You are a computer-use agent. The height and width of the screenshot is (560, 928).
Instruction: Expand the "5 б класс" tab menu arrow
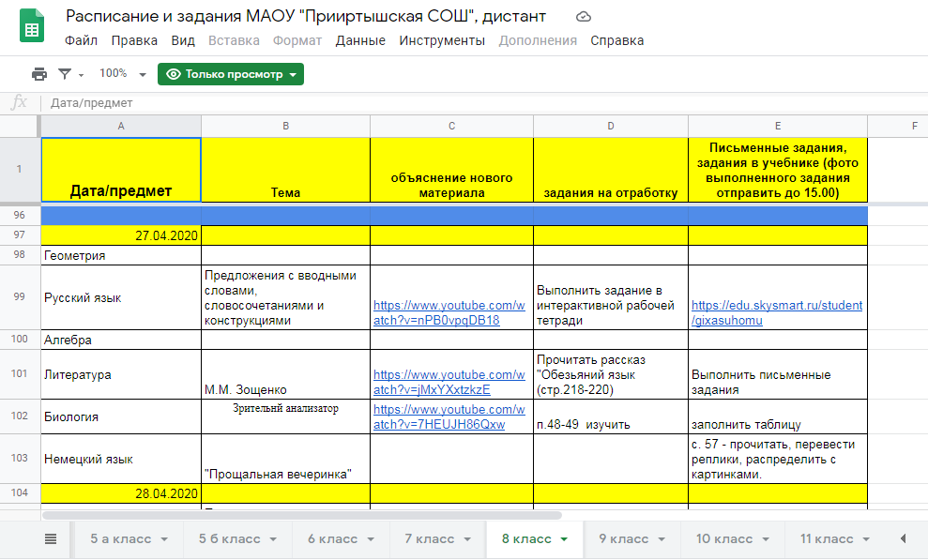pos(273,539)
